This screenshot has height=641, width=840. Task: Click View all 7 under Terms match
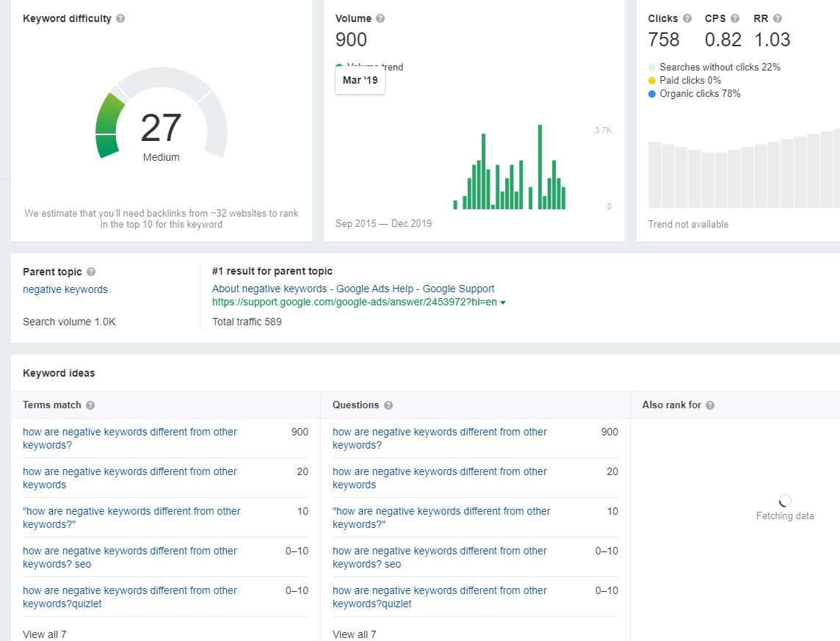coord(45,634)
